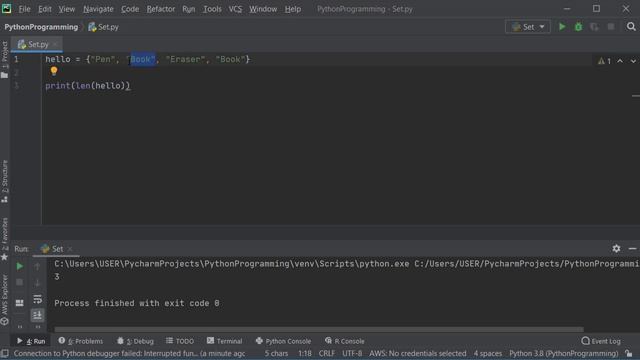The height and width of the screenshot is (360, 640).
Task: Toggle the Project tool window sidebar button
Action: coord(4,59)
